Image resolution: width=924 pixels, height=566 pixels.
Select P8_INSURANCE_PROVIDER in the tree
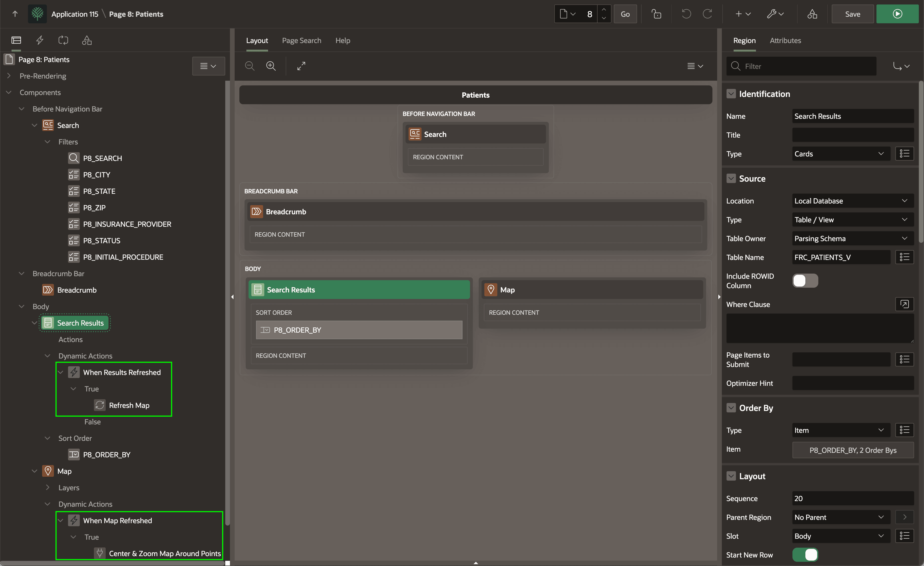coord(127,224)
